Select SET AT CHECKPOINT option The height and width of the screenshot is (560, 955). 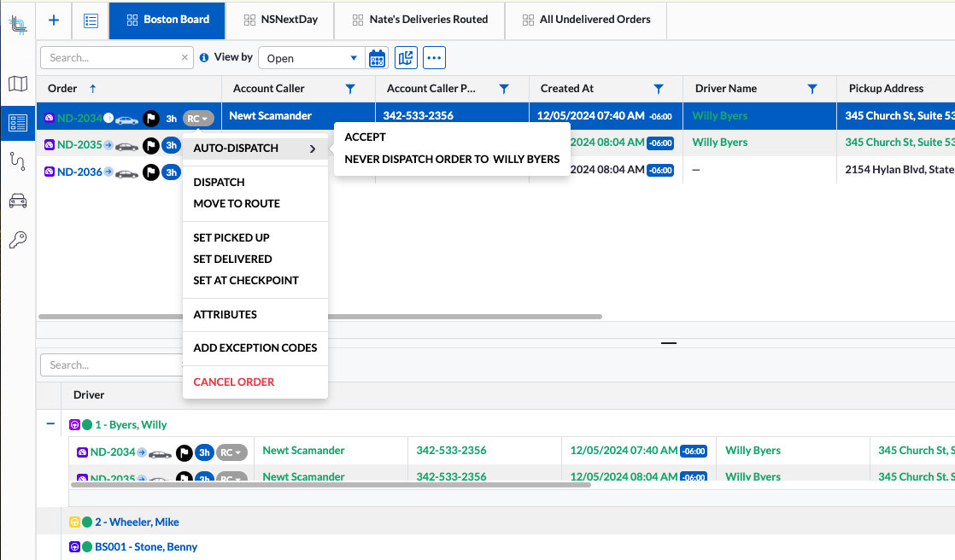(245, 281)
